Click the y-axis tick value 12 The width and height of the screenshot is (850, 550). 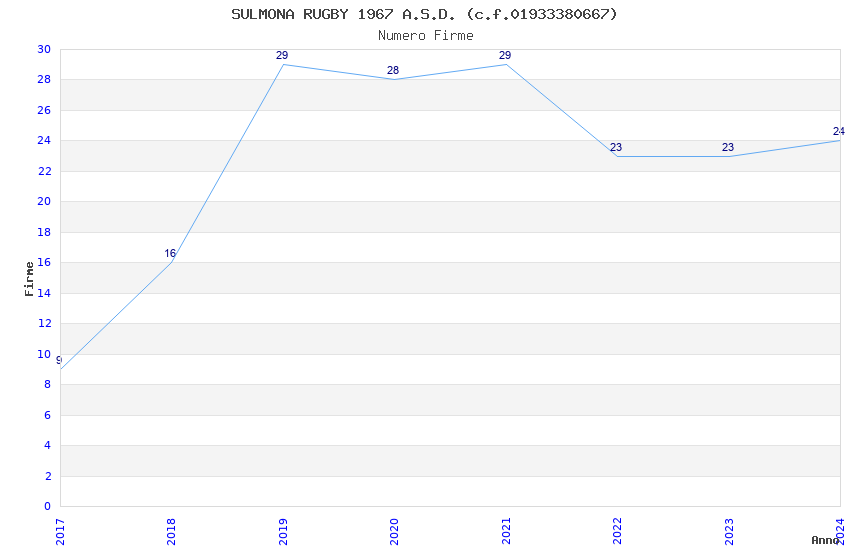click(x=44, y=323)
